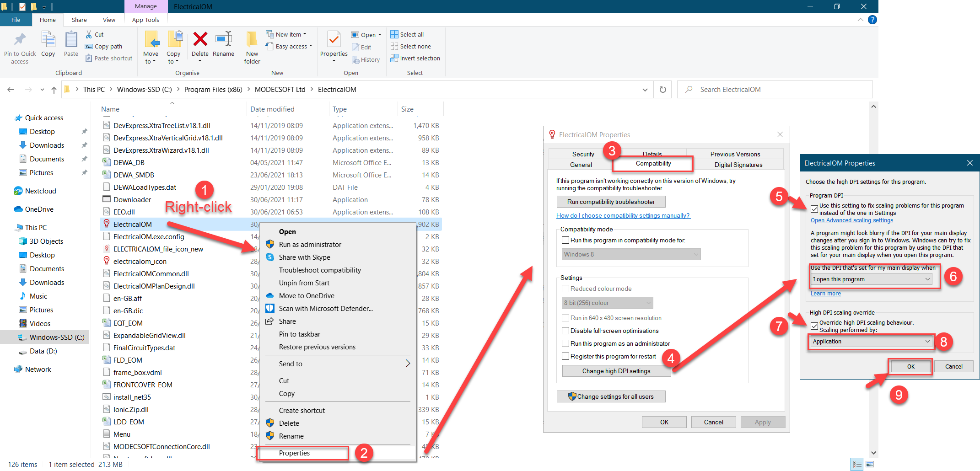Tick the Reduced colour mode checkbox
This screenshot has width=980, height=471.
tap(565, 289)
